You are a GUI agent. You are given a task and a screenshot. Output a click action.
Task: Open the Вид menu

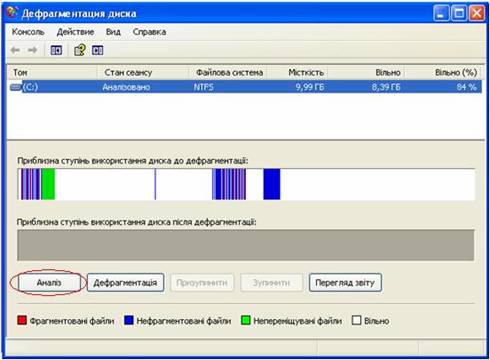pos(113,32)
